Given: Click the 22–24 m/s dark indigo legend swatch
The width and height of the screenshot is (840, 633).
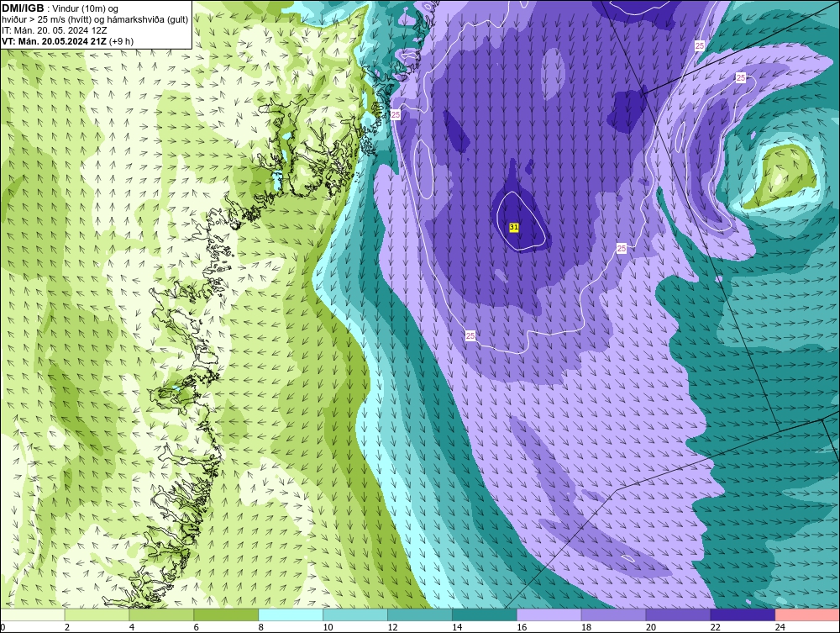Looking at the screenshot, I should pos(743,615).
